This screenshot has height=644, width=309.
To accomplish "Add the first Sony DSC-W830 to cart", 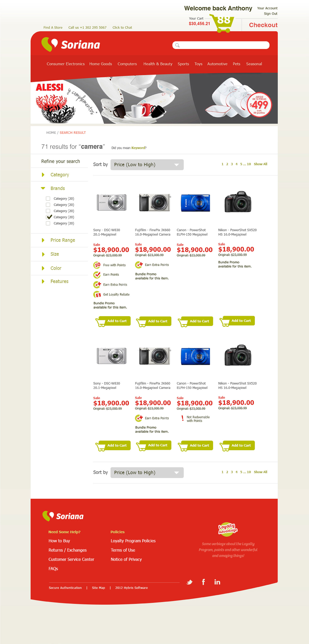I will tap(113, 321).
